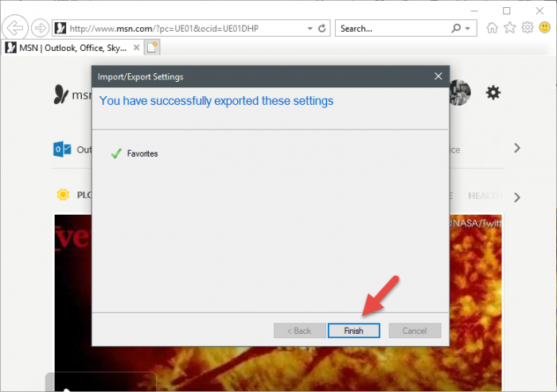Click the browser Forward arrow button
This screenshot has height=392, width=557.
coord(40,28)
